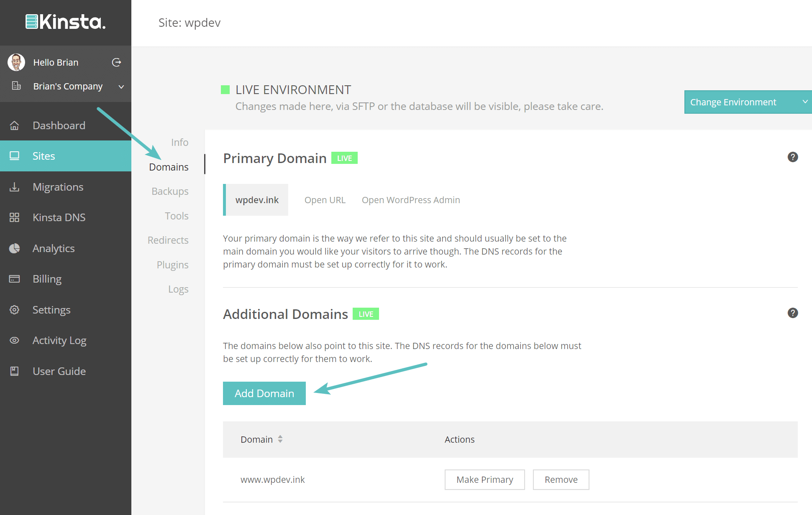Expand the Brian's Company dropdown
Image resolution: width=812 pixels, height=515 pixels.
click(121, 87)
